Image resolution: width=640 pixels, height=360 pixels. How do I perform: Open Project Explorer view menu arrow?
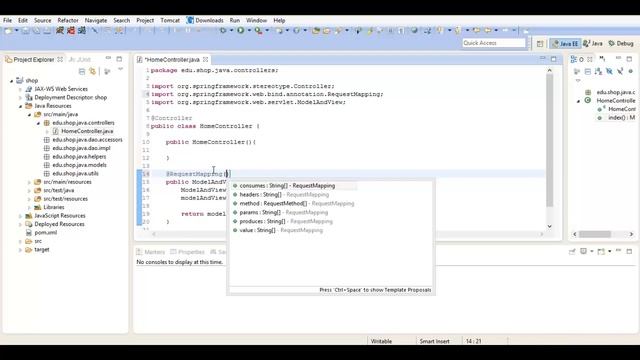(120, 70)
